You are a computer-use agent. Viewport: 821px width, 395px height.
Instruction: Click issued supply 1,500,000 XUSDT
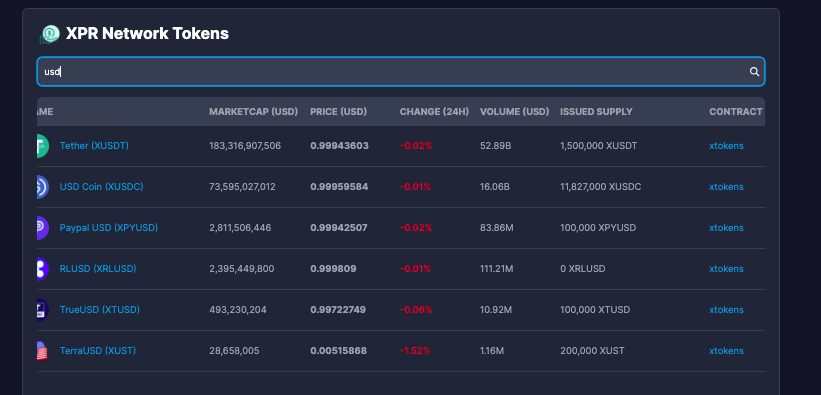point(598,146)
